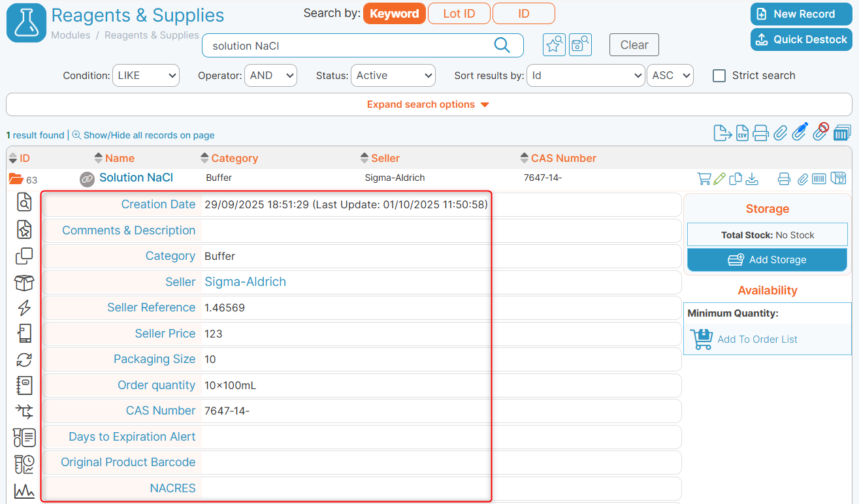859x504 pixels.
Task: Click the lightning bolt sidebar icon
Action: click(x=24, y=307)
